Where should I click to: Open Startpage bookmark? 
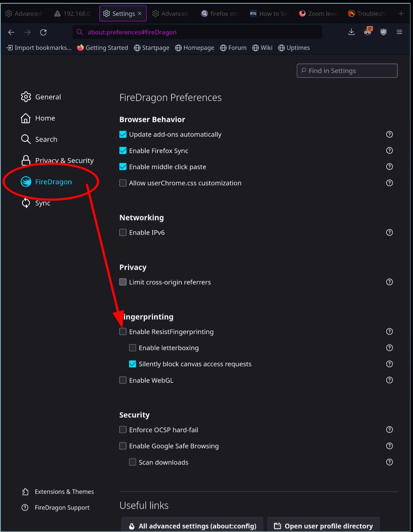click(152, 48)
